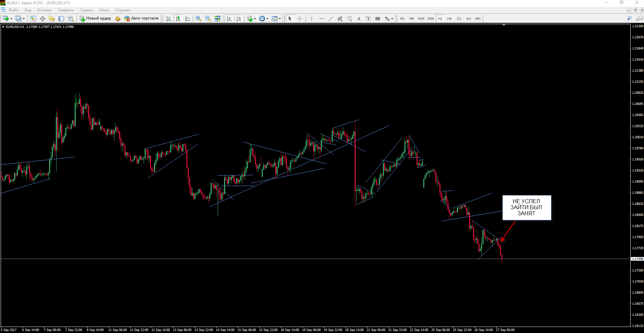Switch chart to Line Chart mode

point(187,18)
